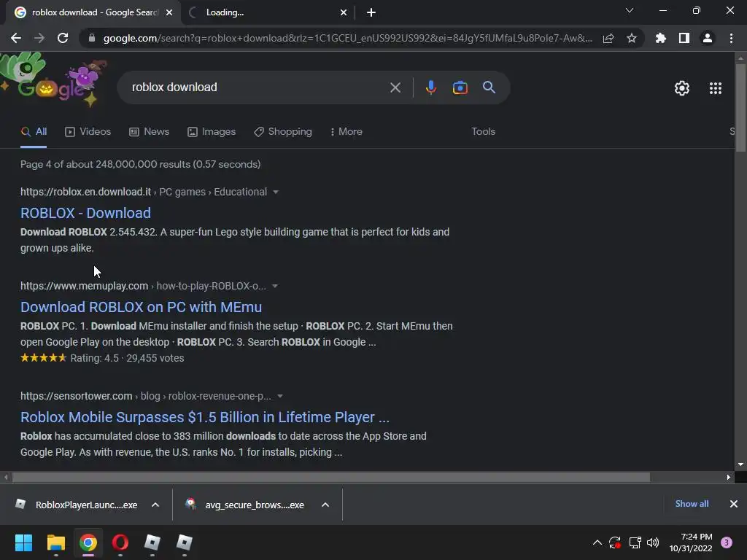Click the Chrome taskbar icon
Screen dimensions: 747x560
[x=88, y=542]
